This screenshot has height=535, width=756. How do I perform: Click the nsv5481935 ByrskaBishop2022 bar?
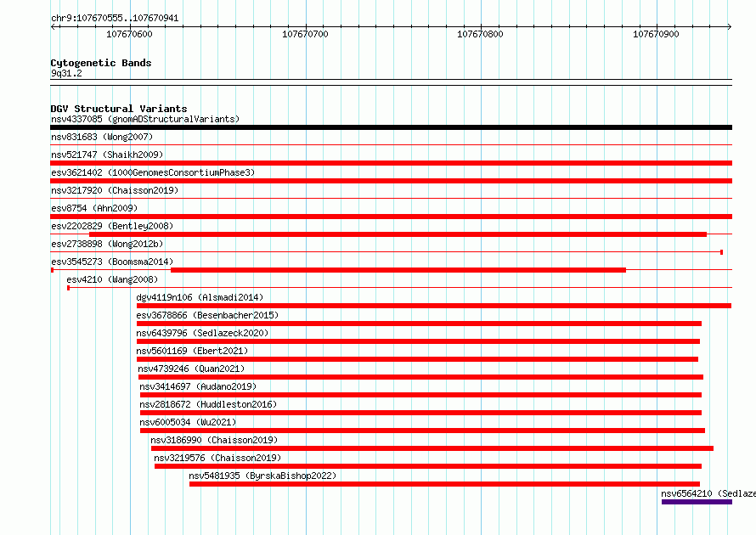point(444,484)
